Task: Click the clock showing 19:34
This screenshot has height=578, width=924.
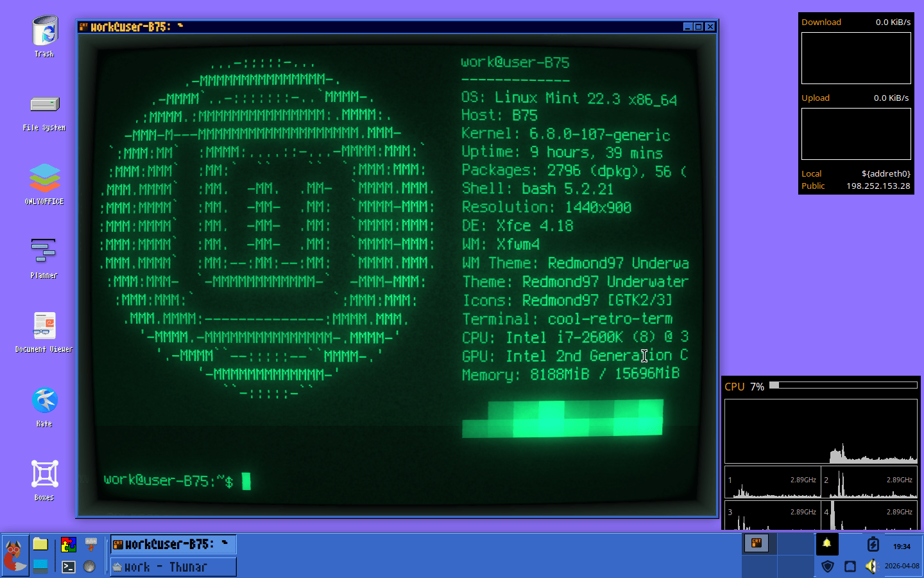Action: coord(902,547)
